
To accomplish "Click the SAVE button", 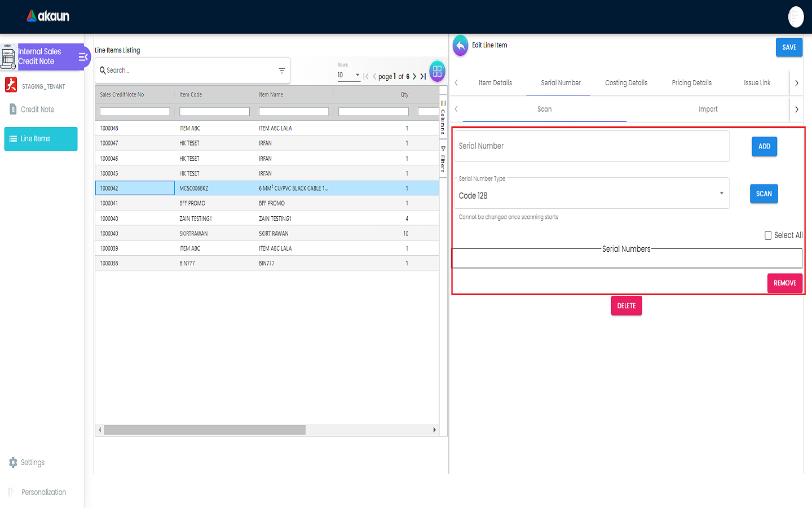I will (x=789, y=47).
